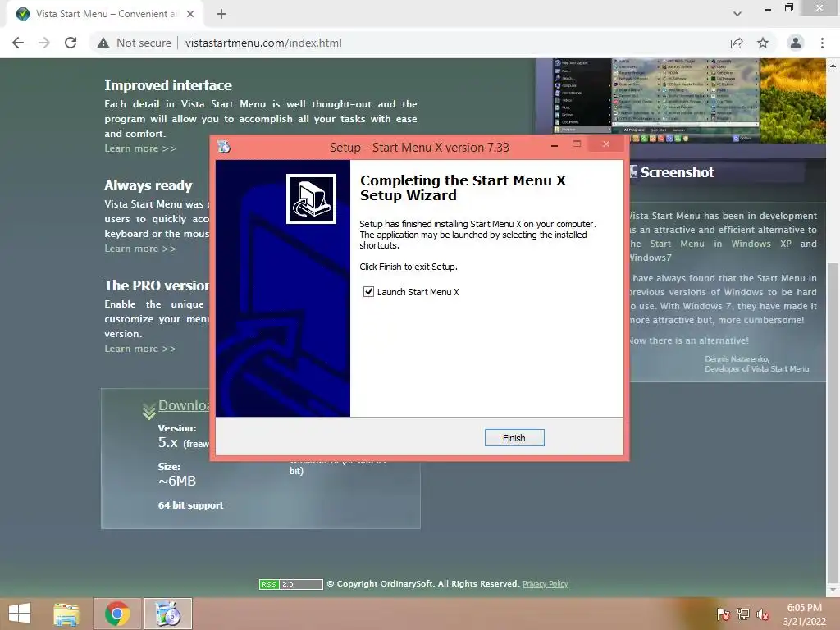Screen dimensions: 840x630
Task: Minimize the Chrome browser window
Action: (x=768, y=8)
